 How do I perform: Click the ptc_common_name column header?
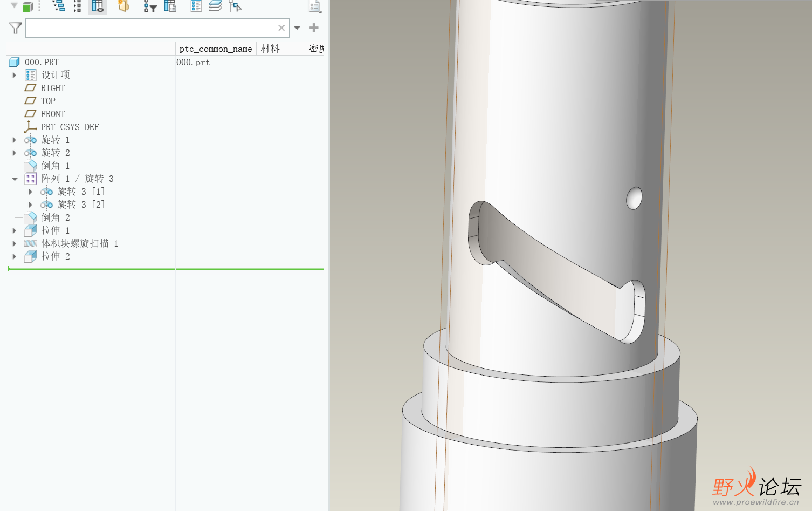coord(216,49)
